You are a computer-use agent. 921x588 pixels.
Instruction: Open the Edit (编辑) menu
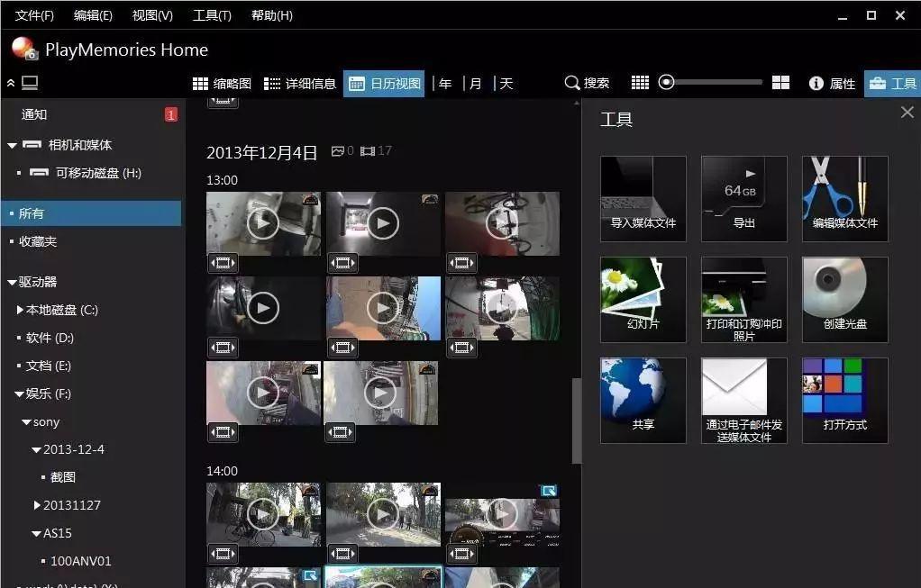pyautogui.click(x=93, y=15)
